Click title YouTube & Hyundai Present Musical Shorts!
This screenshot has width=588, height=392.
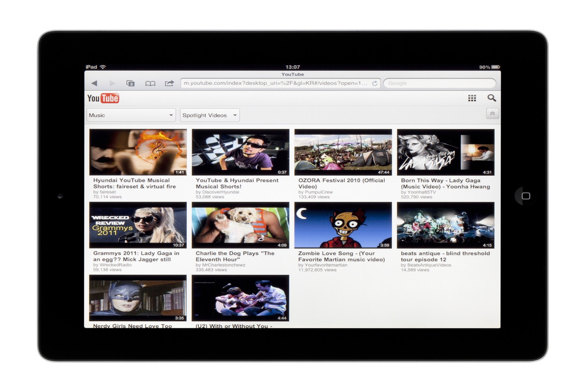[237, 183]
